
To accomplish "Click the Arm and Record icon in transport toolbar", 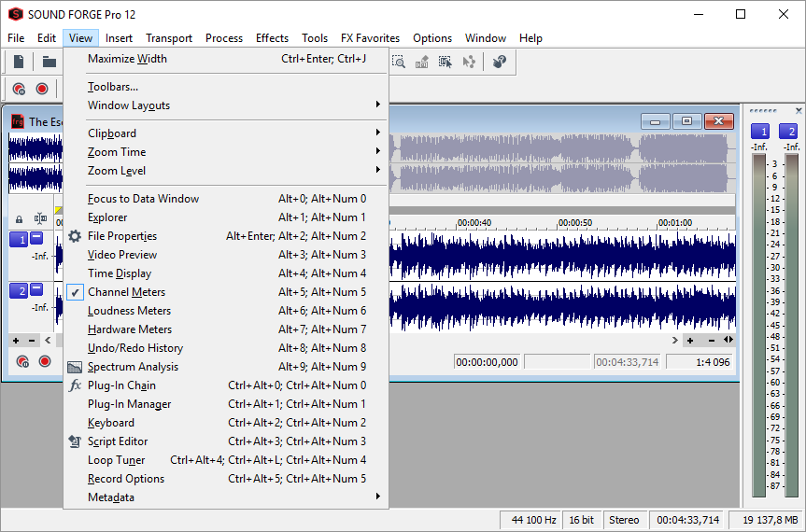I will [x=19, y=89].
